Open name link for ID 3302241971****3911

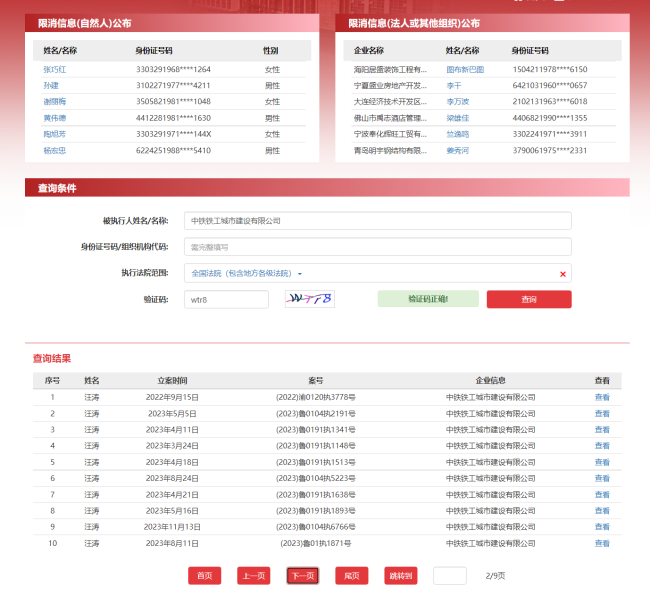[458, 134]
